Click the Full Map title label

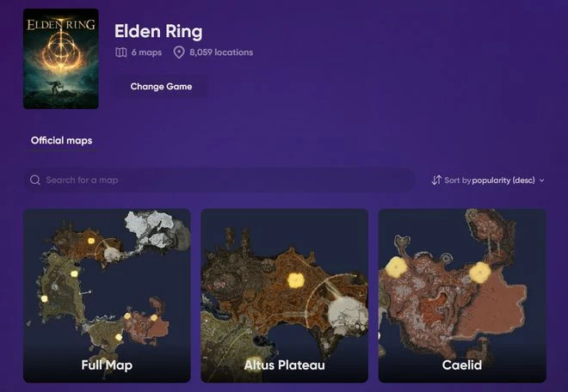tap(107, 365)
